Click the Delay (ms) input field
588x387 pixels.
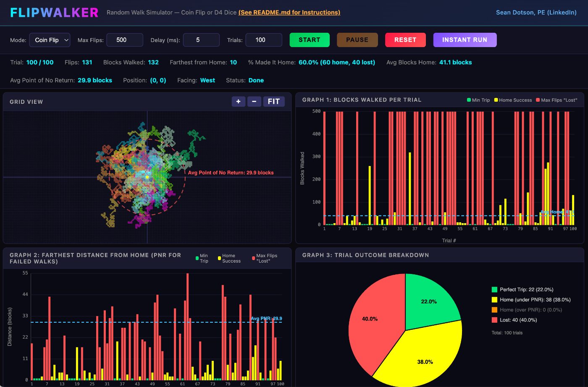point(201,40)
